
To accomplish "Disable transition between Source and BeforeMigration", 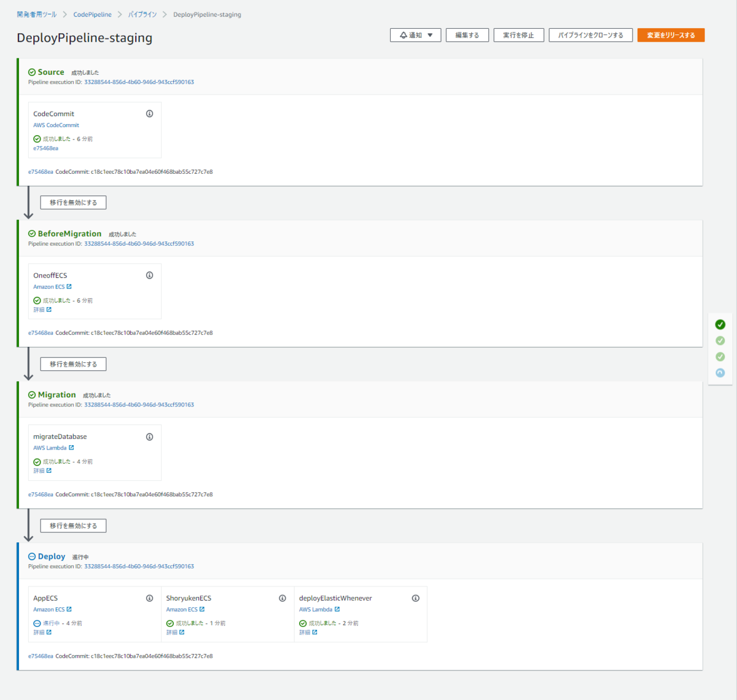I will [73, 202].
